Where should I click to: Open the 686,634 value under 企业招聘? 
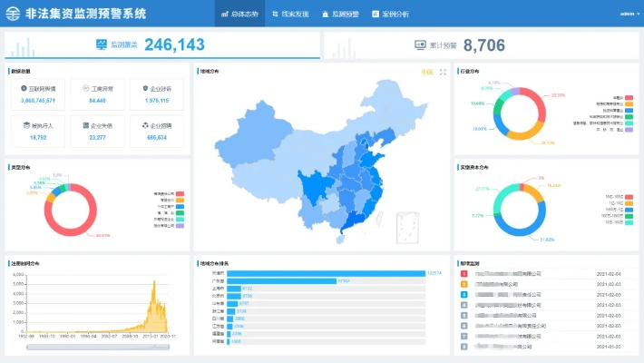pos(157,137)
